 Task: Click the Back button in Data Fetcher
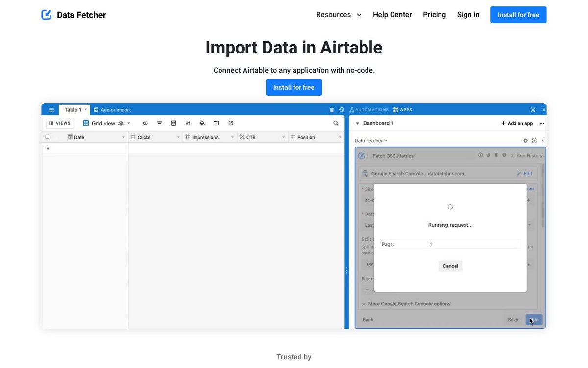pyautogui.click(x=368, y=320)
